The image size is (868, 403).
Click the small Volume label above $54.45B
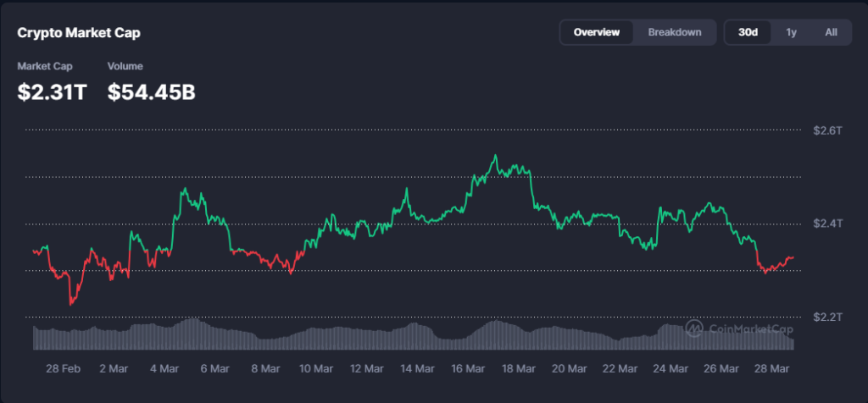[x=125, y=66]
